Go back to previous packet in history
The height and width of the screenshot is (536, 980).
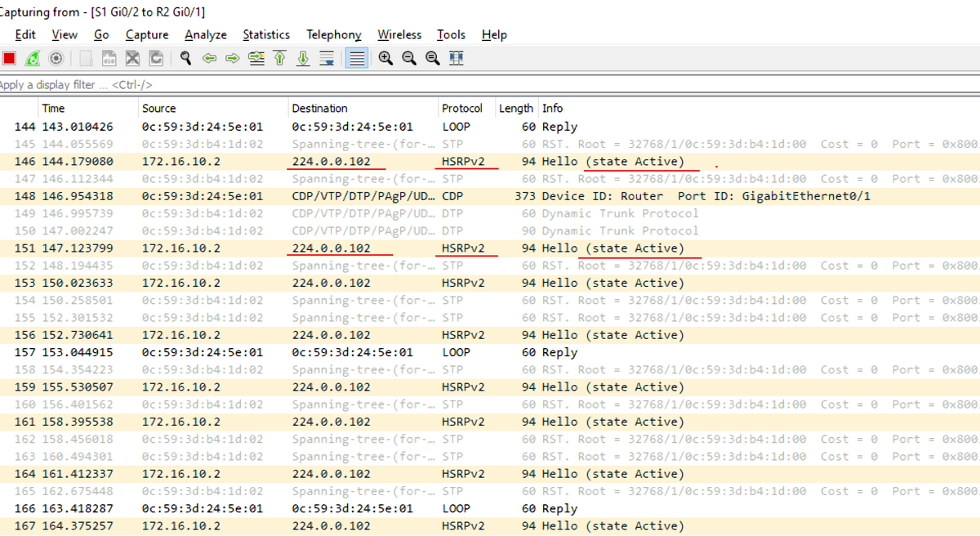[x=209, y=59]
